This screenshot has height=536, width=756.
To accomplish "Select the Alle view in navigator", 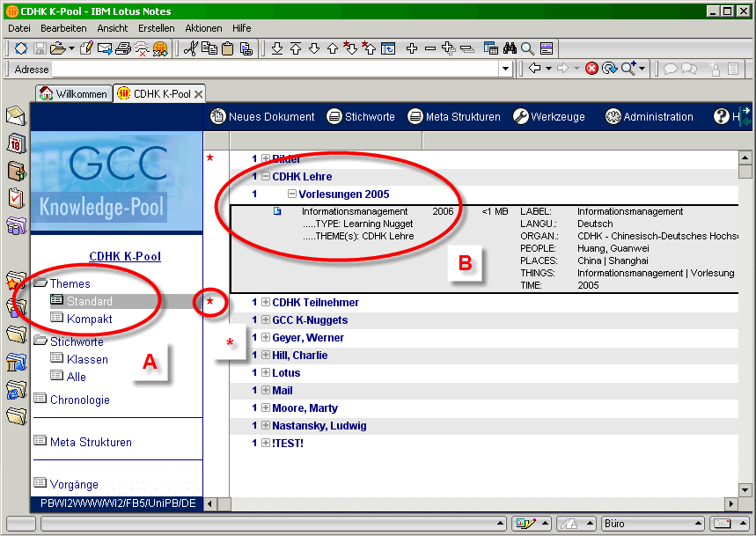I will coord(77,377).
